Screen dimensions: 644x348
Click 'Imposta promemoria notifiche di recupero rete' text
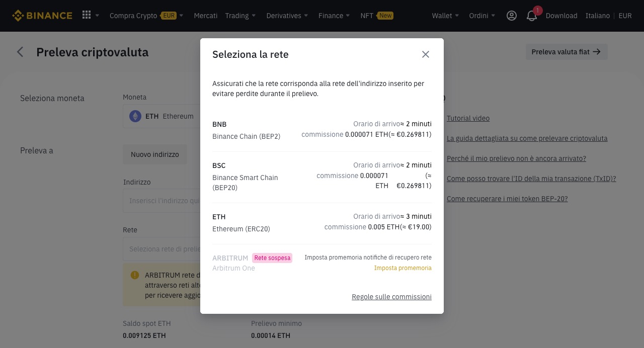click(368, 257)
